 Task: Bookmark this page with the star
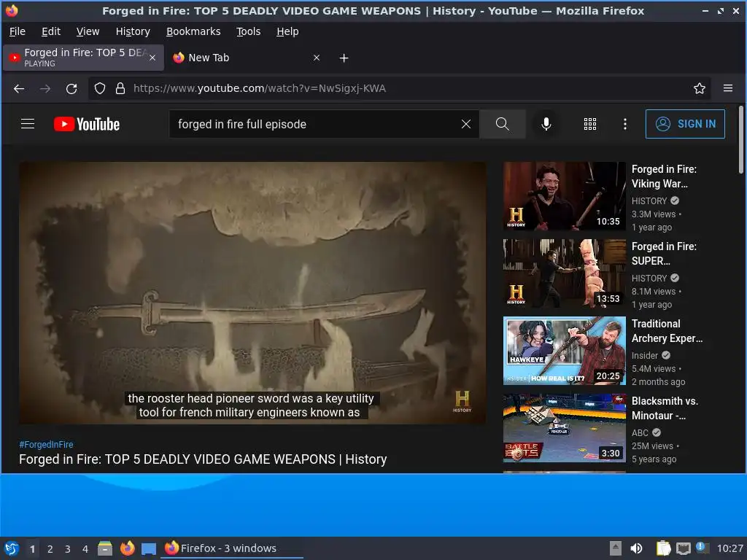(700, 88)
